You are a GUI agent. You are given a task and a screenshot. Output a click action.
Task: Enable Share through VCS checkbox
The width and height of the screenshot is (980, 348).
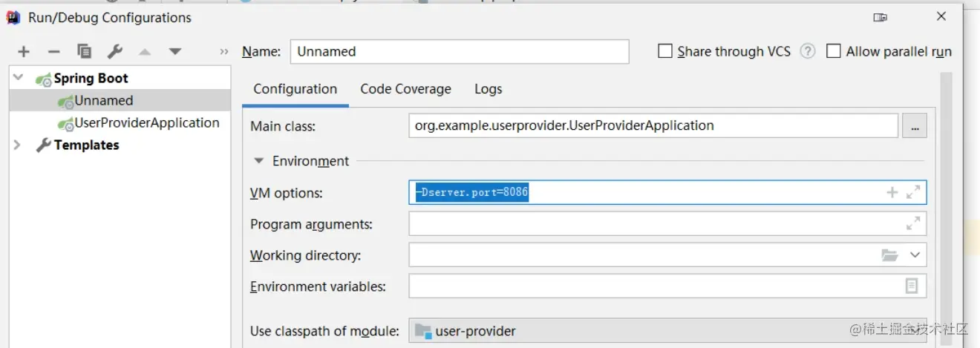click(x=665, y=51)
